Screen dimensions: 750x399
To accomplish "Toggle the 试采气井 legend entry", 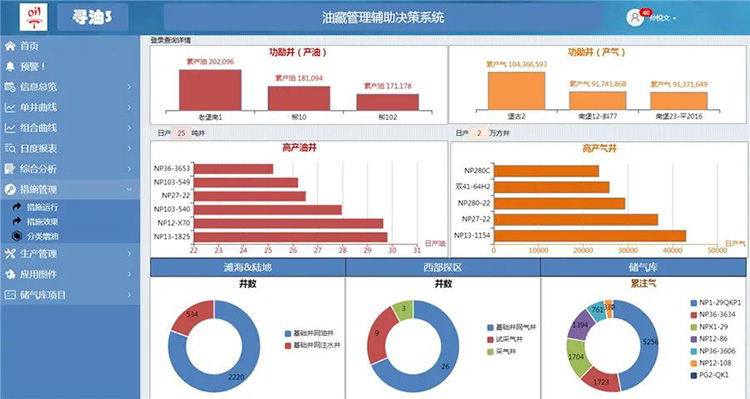I will (x=505, y=339).
